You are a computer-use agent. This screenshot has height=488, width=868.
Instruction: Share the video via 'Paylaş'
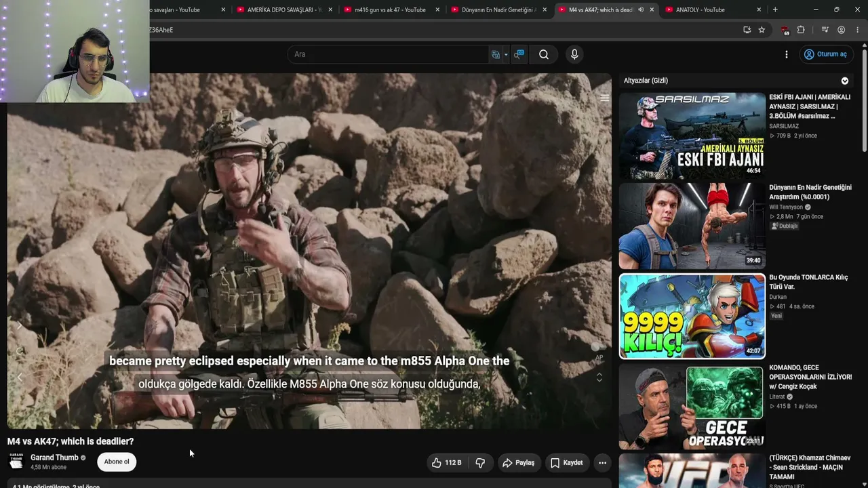(x=519, y=463)
